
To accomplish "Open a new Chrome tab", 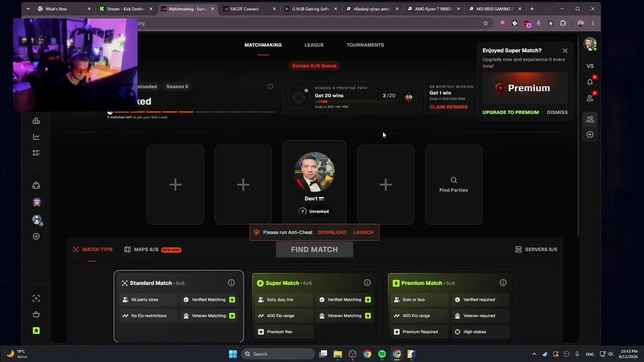I will tap(532, 9).
